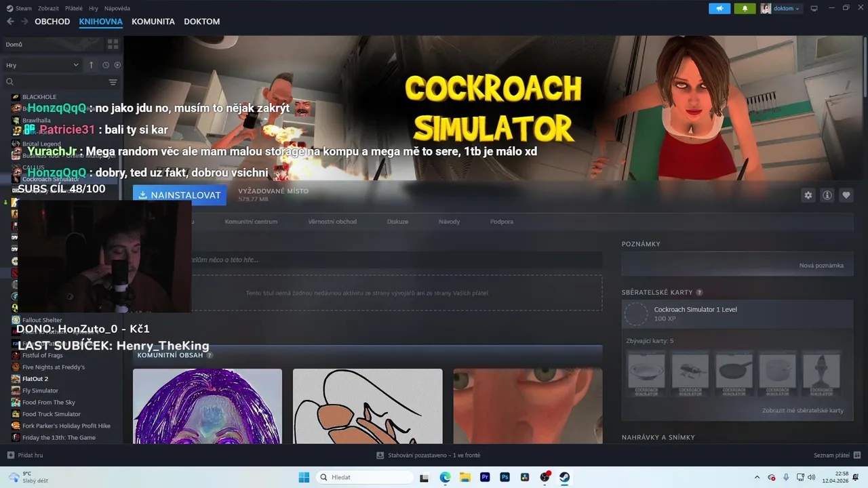
Task: Open the Podpora link
Action: coord(502,222)
